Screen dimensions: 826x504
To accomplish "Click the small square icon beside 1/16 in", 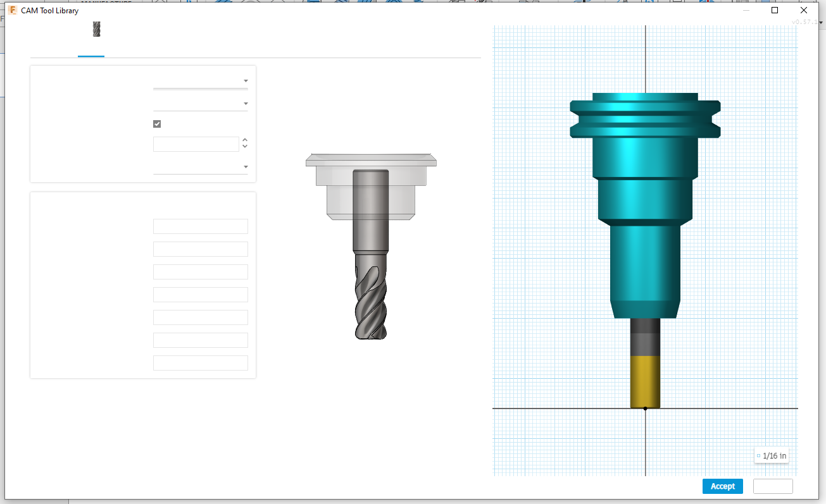I will 759,455.
